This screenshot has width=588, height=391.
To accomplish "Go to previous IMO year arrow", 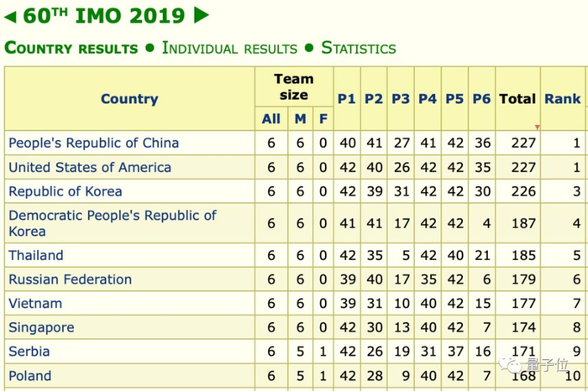I will click(x=12, y=15).
